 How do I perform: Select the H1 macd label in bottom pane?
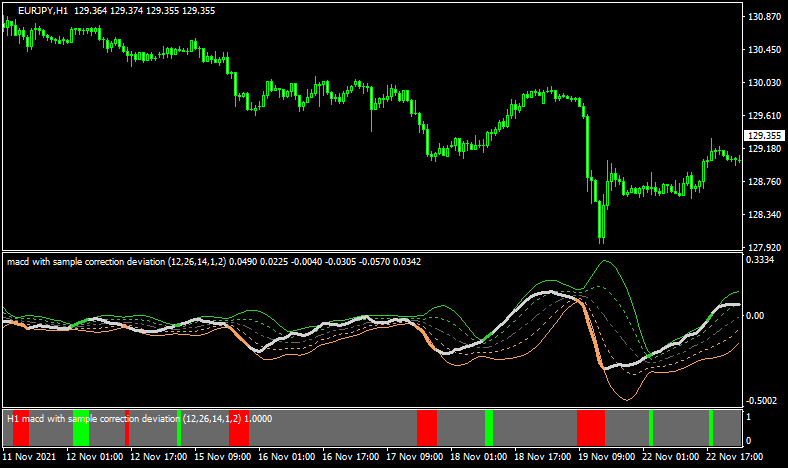[x=123, y=418]
